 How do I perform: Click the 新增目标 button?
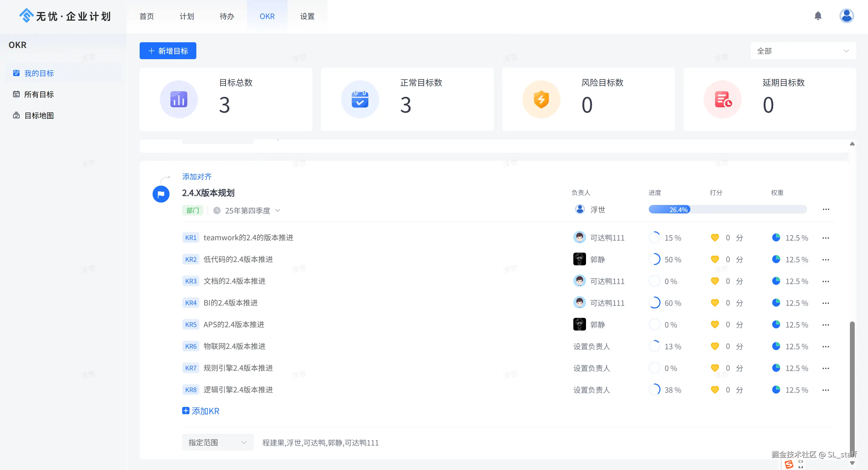[x=168, y=51]
